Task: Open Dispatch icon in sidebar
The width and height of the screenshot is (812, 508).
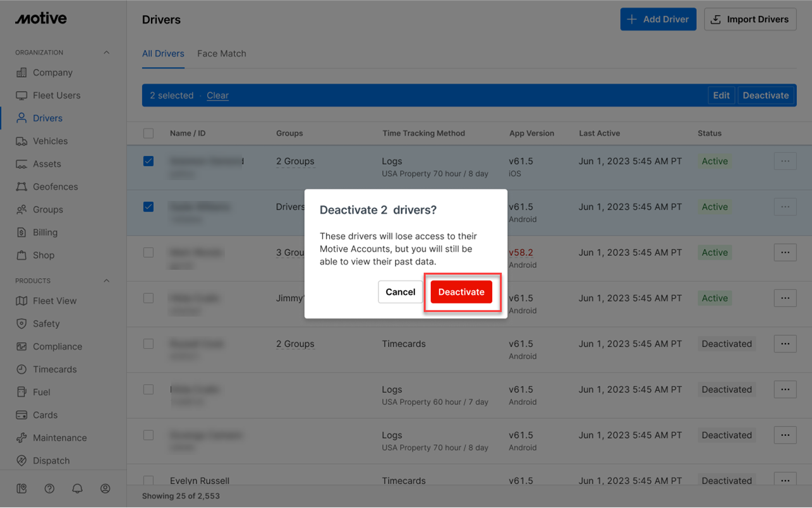Action: click(21, 461)
